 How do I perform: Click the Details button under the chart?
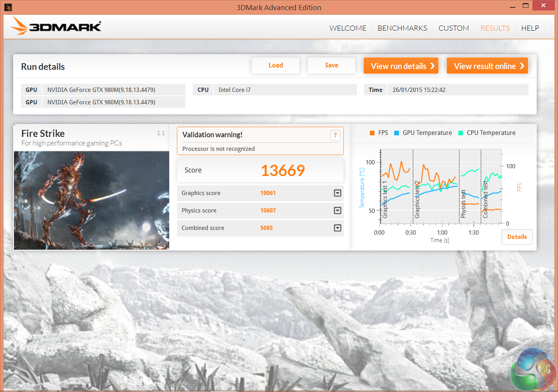click(517, 237)
